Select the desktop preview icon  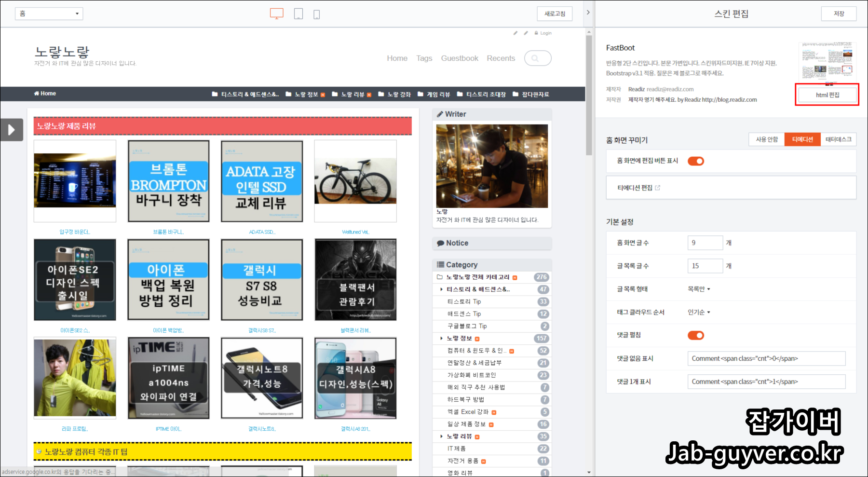[x=276, y=14]
